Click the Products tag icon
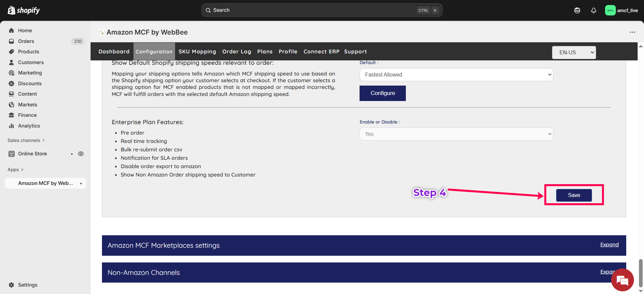644x294 pixels. pyautogui.click(x=11, y=52)
